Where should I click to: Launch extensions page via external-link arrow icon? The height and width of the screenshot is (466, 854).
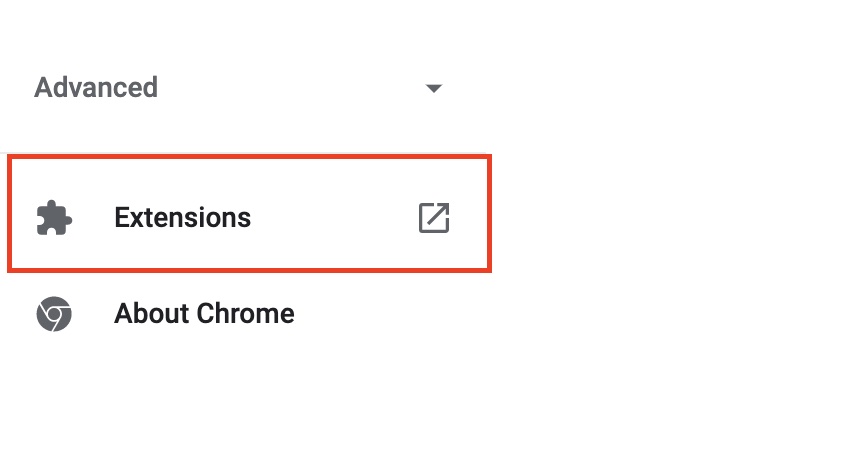pos(434,218)
